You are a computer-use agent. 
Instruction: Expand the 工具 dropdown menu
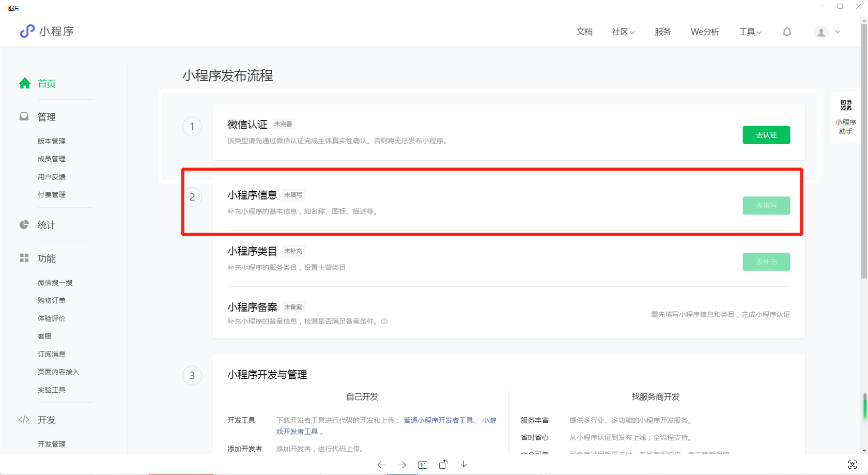[750, 32]
